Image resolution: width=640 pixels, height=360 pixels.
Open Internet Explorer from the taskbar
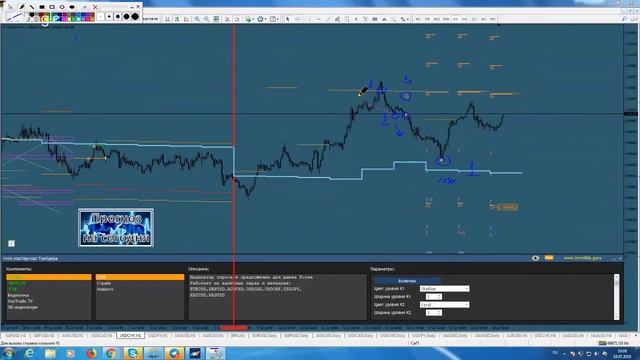(x=29, y=353)
